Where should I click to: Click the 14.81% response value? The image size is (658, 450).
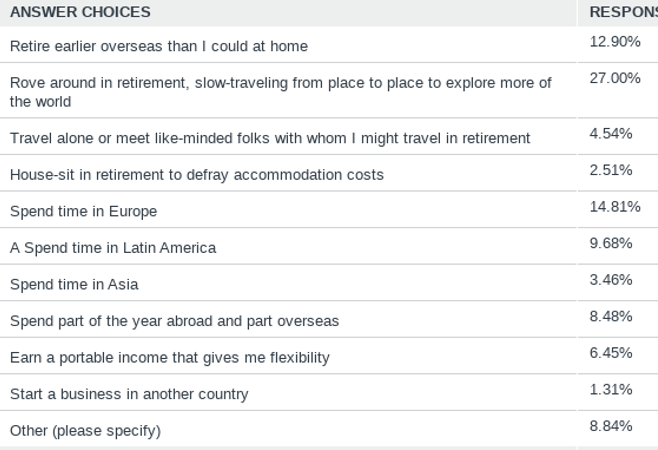pos(615,207)
